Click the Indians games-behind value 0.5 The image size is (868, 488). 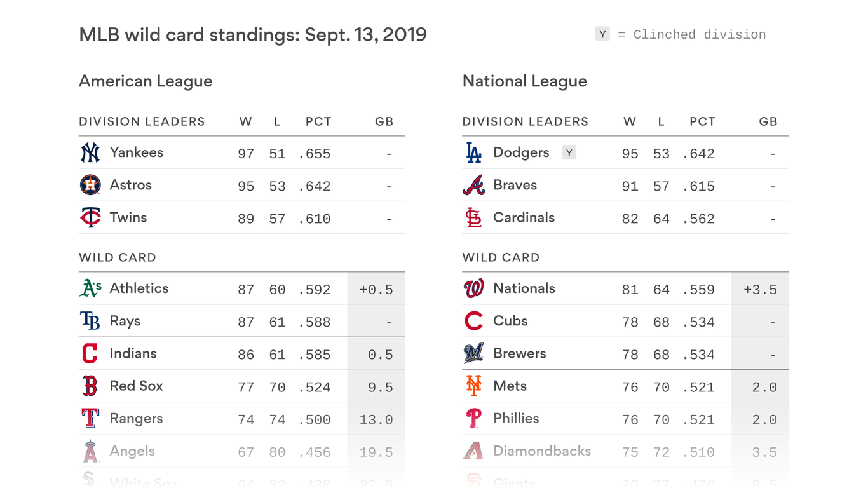tap(380, 355)
